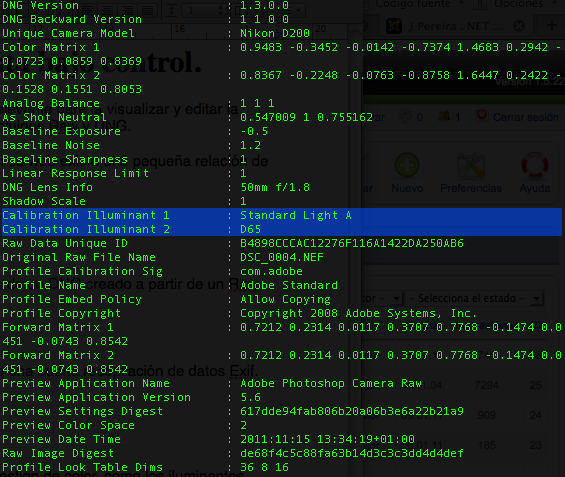Click the '1.3.0.0' version value
This screenshot has height=477, width=565.
click(x=264, y=5)
